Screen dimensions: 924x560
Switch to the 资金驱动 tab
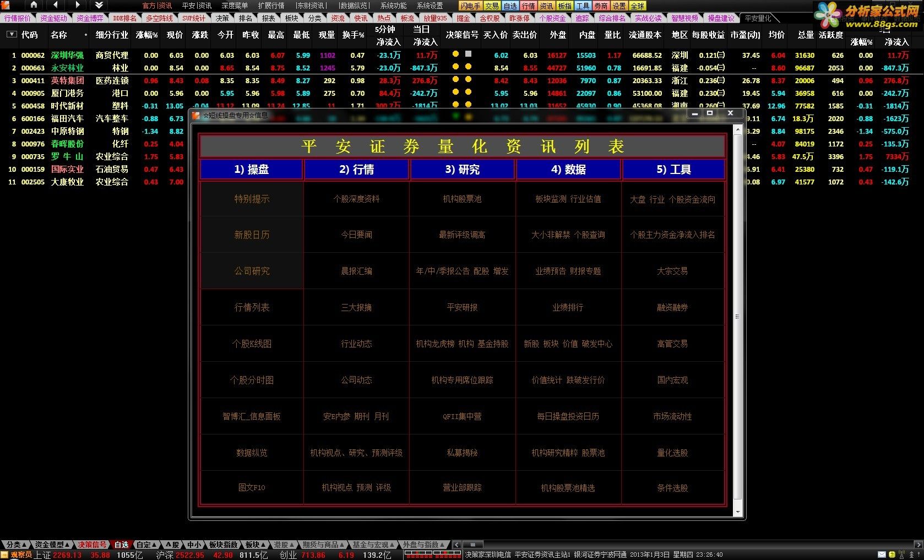53,18
